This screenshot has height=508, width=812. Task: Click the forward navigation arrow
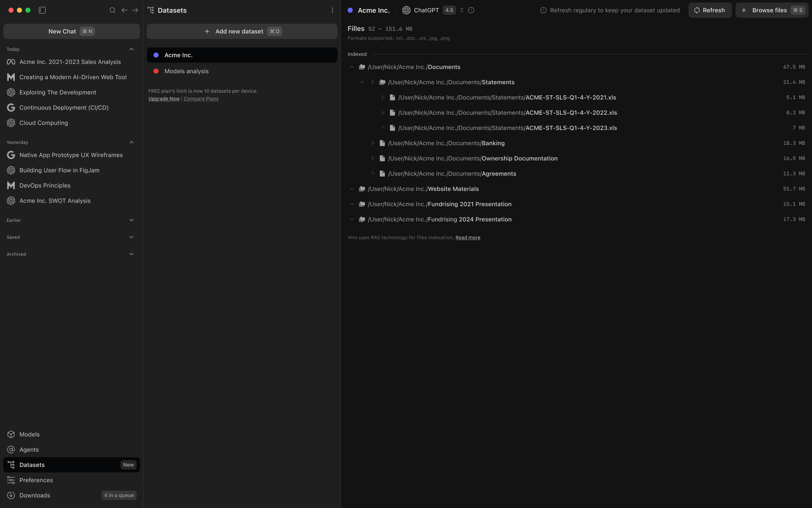pos(135,10)
